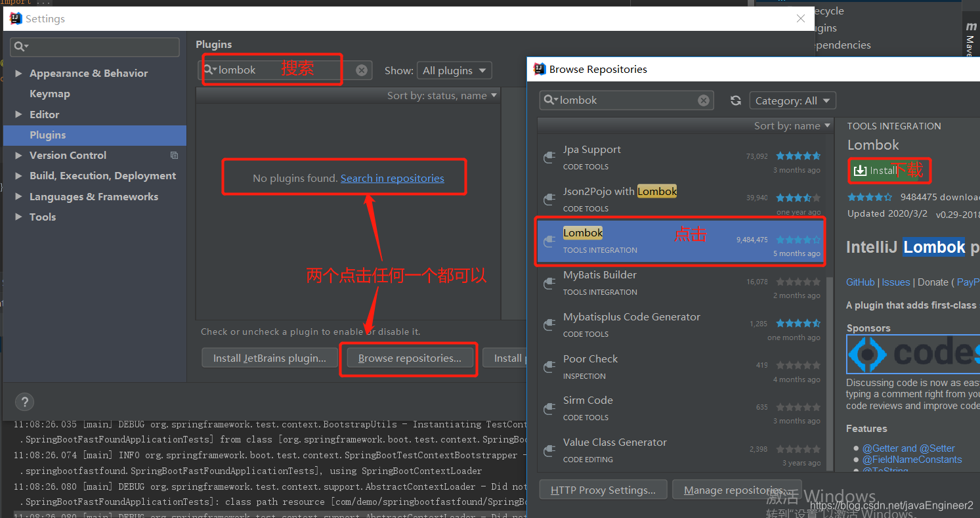Click the Jpa Support plugin icon

click(x=549, y=158)
